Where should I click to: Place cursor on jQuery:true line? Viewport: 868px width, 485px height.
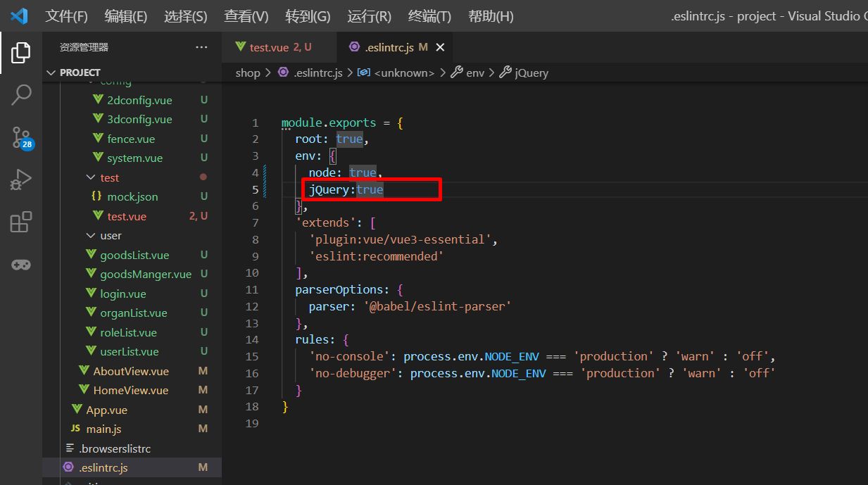(x=346, y=189)
